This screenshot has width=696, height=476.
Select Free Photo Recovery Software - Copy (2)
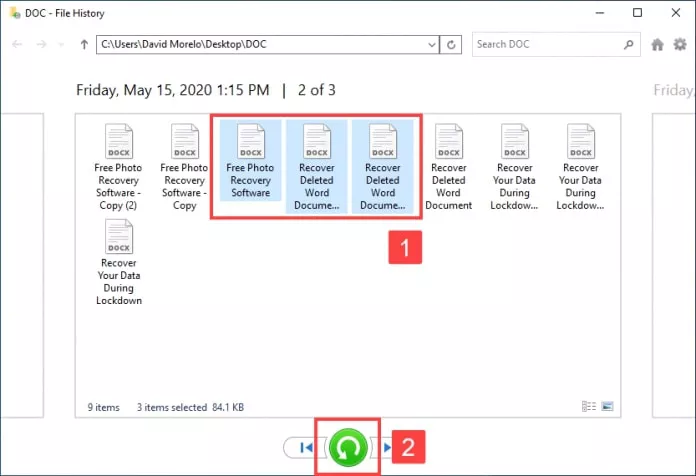(x=119, y=167)
